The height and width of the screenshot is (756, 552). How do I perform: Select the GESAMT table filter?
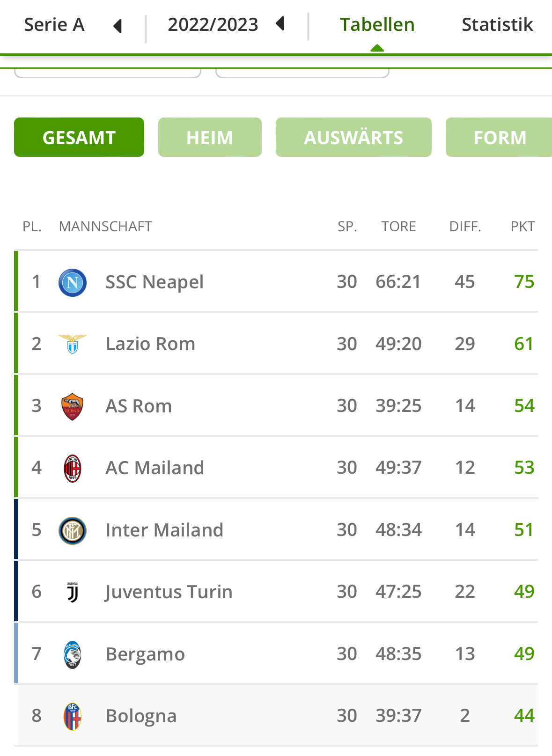(79, 137)
